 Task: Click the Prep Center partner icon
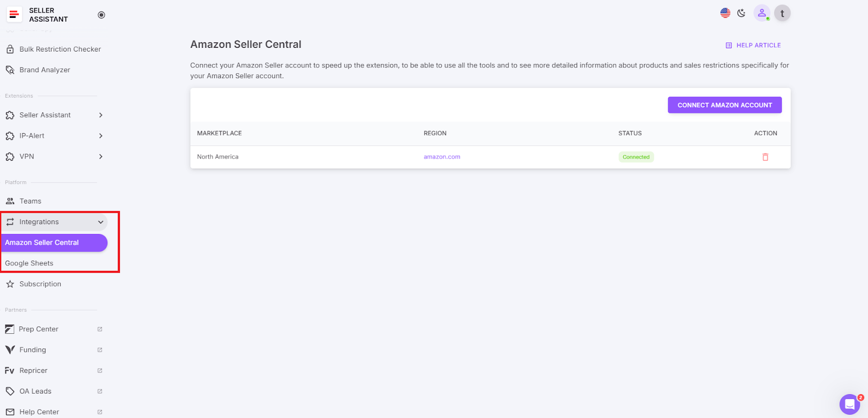9,328
